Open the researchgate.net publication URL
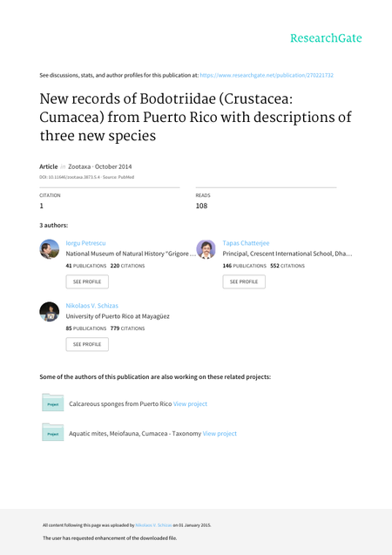The image size is (392, 555). (x=267, y=75)
